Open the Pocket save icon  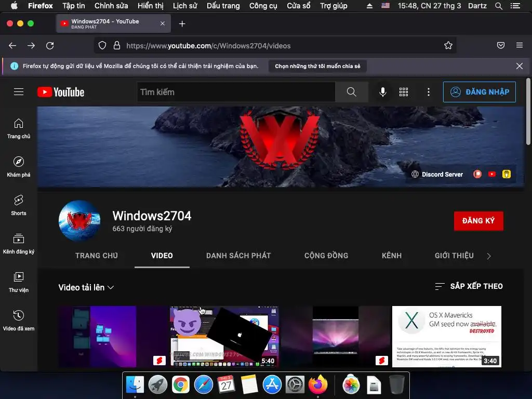(501, 45)
